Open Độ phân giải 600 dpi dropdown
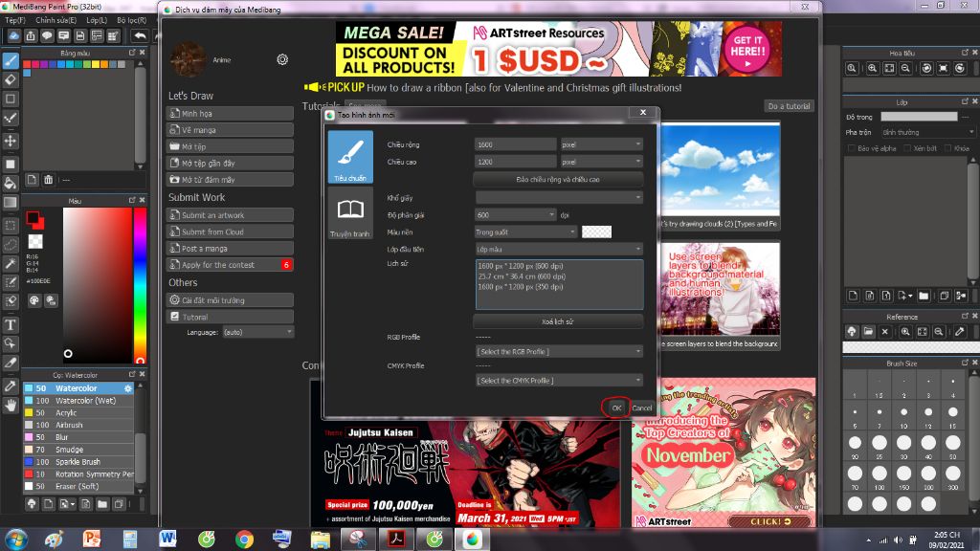The height and width of the screenshot is (551, 980). (x=515, y=215)
